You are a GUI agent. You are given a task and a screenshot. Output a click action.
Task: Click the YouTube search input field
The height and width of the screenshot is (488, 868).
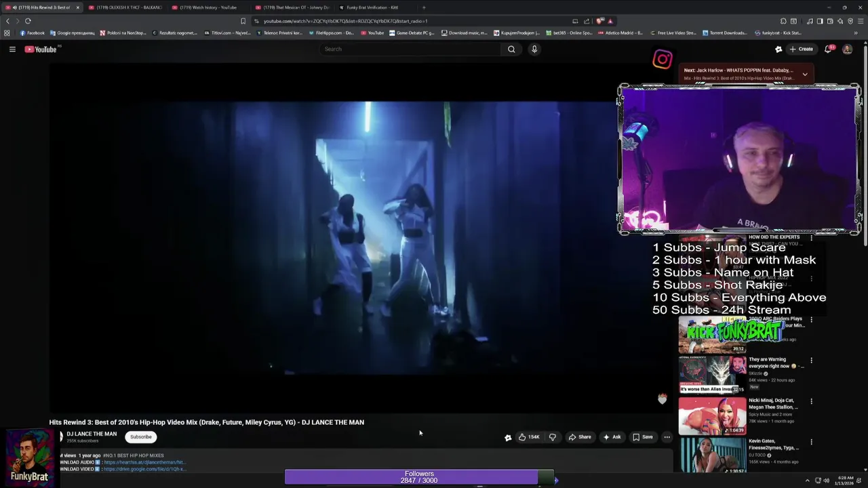tap(410, 49)
